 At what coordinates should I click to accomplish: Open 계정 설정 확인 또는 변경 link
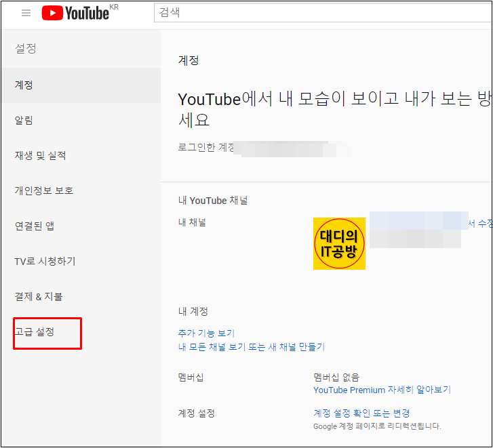coord(361,413)
